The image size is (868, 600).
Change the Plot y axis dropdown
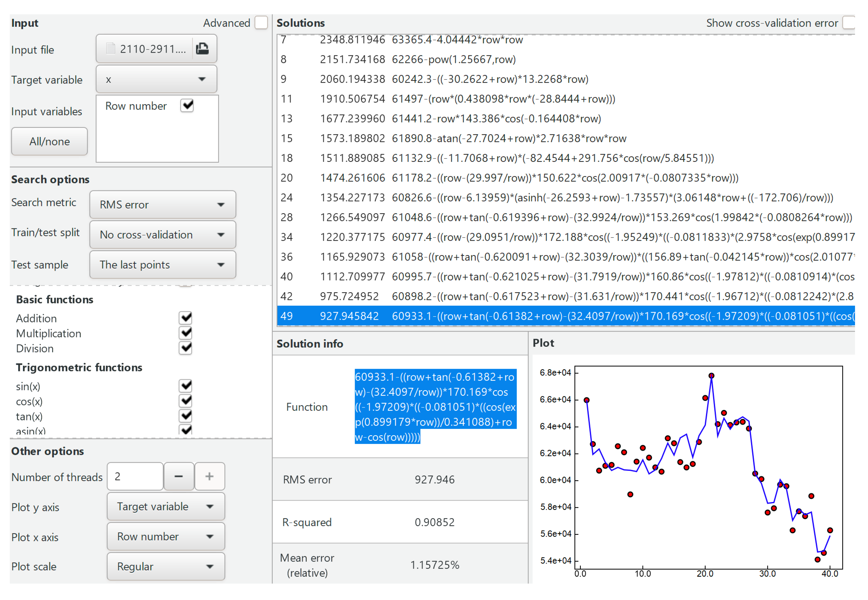pyautogui.click(x=166, y=507)
